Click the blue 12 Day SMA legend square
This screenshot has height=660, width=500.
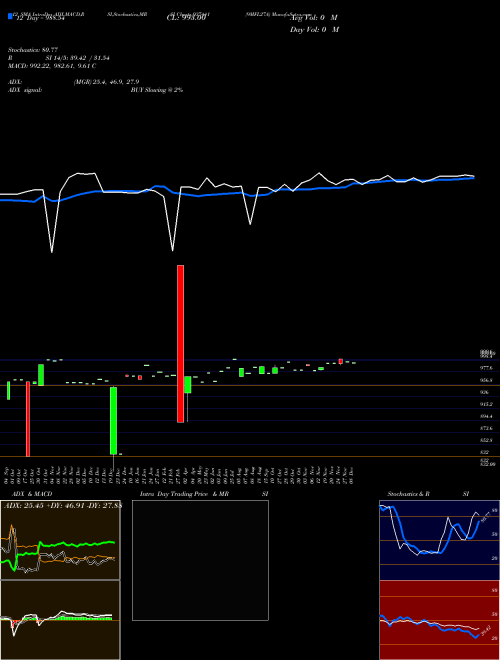pos(10,16)
